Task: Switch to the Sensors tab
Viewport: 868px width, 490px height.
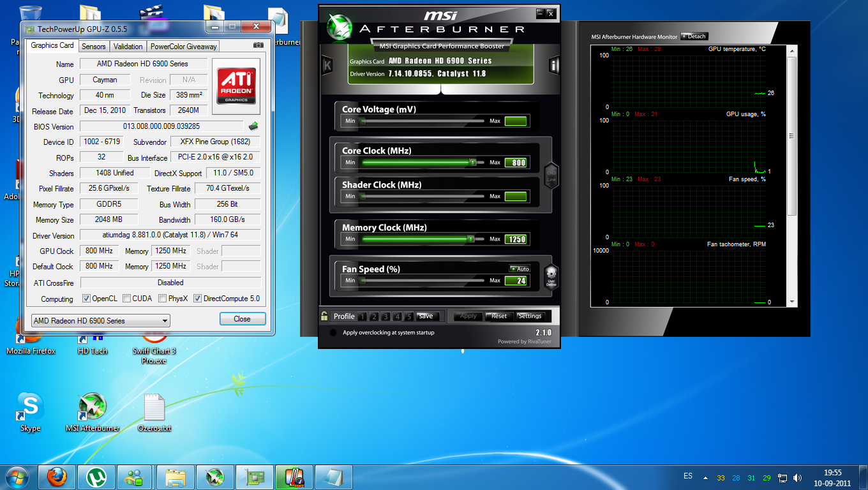Action: (x=94, y=46)
